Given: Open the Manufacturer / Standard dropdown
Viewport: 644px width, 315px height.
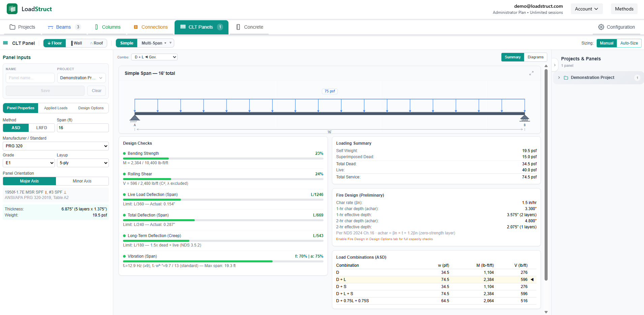Looking at the screenshot, I should click(x=56, y=146).
